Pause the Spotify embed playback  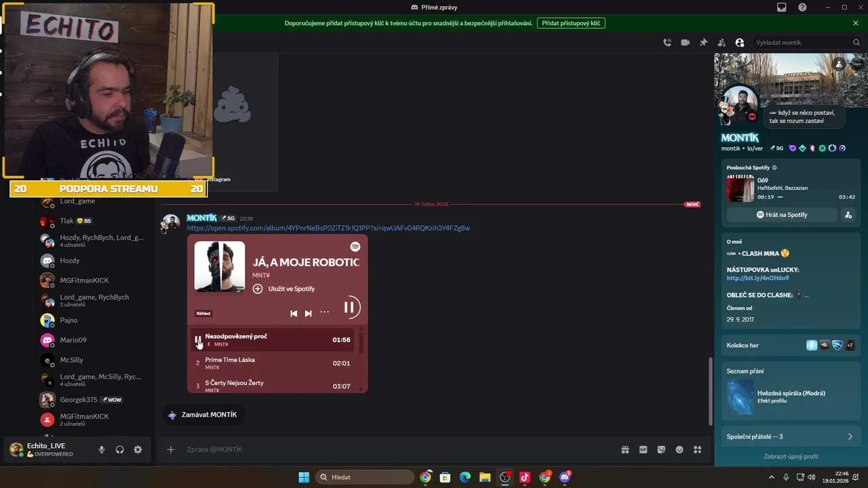pyautogui.click(x=349, y=307)
